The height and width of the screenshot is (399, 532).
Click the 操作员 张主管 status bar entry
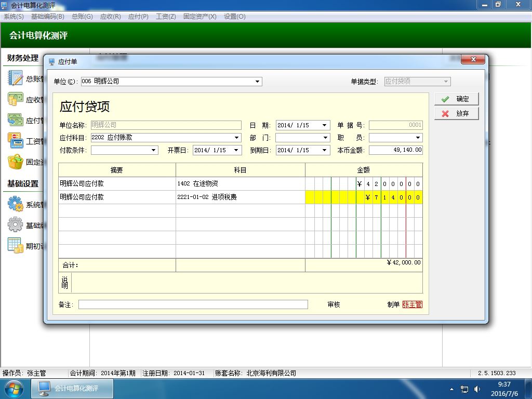pos(24,373)
